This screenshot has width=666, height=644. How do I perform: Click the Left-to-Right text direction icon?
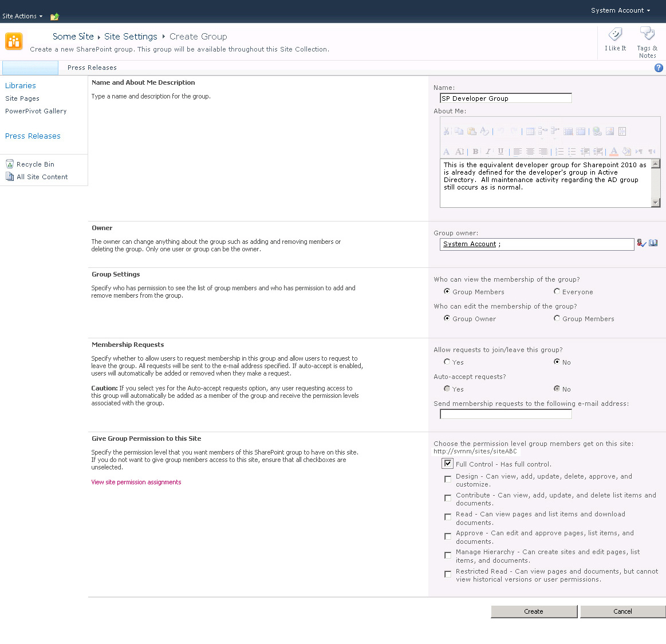639,151
